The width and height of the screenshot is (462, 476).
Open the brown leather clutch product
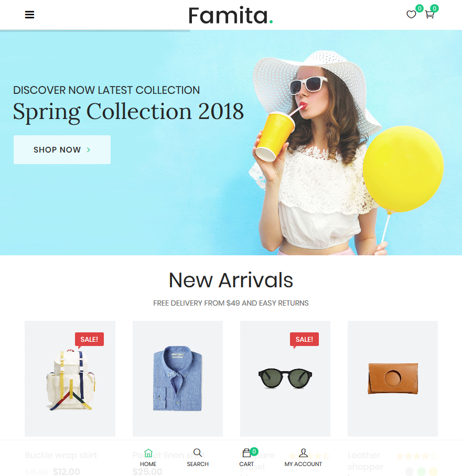click(393, 378)
